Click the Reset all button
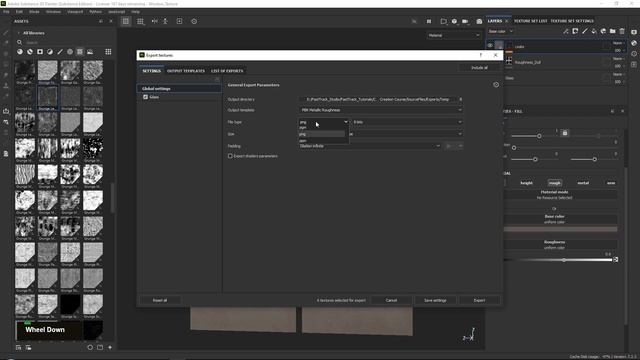Screen dimensions: 640x360 (x=160, y=300)
